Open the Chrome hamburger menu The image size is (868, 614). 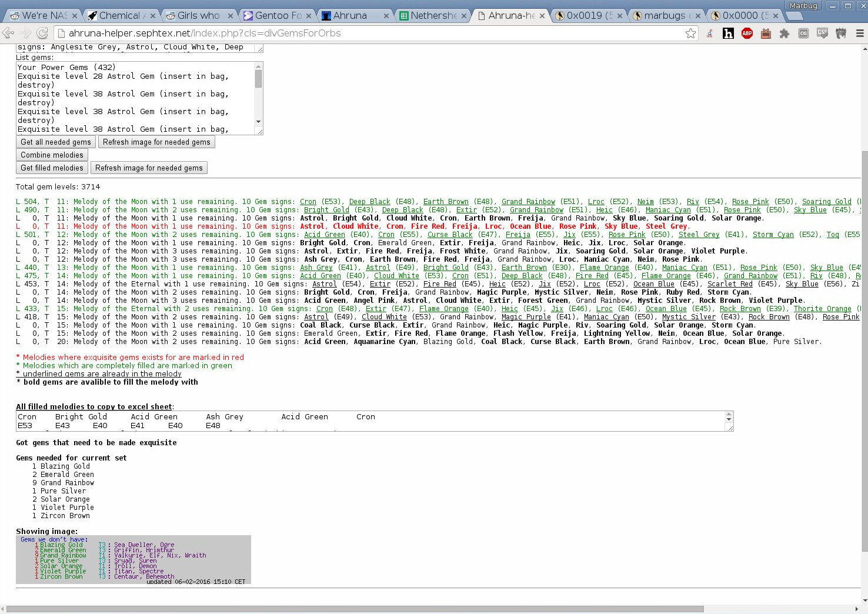coord(859,34)
